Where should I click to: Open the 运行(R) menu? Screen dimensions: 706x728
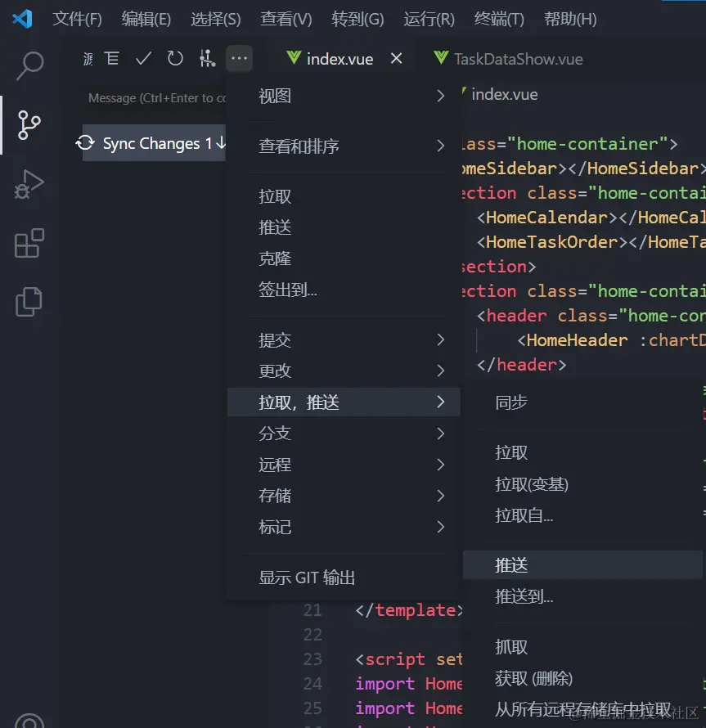pos(429,19)
